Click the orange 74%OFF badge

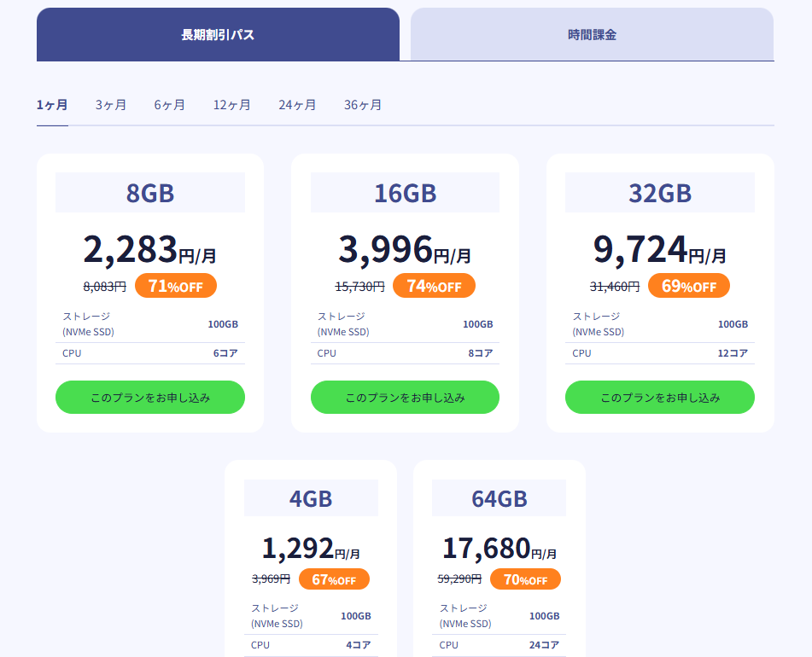(x=434, y=286)
